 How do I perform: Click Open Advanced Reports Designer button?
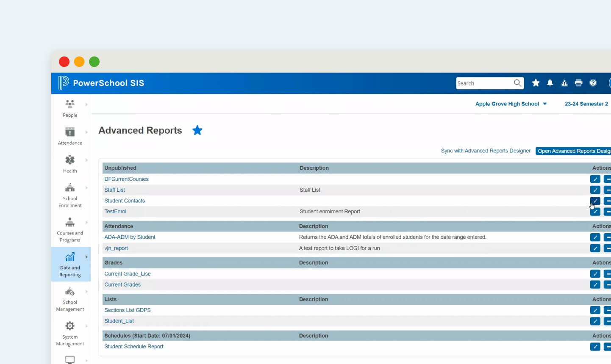(x=573, y=151)
